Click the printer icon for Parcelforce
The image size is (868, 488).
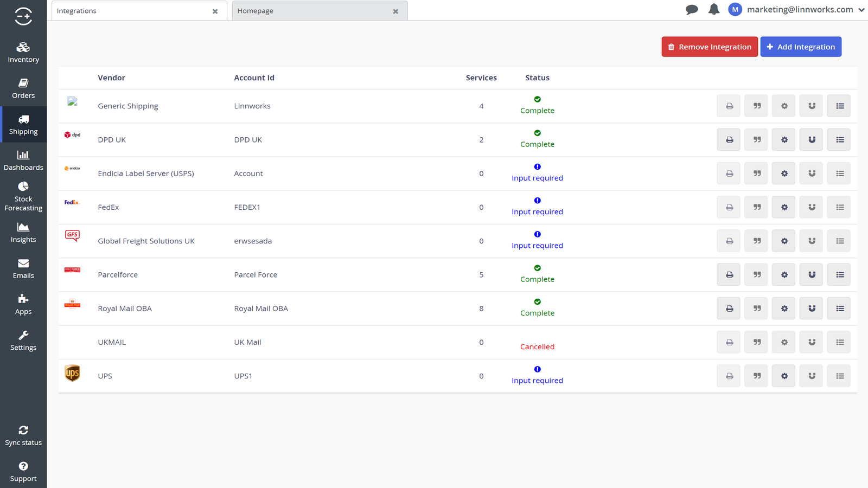[729, 274]
